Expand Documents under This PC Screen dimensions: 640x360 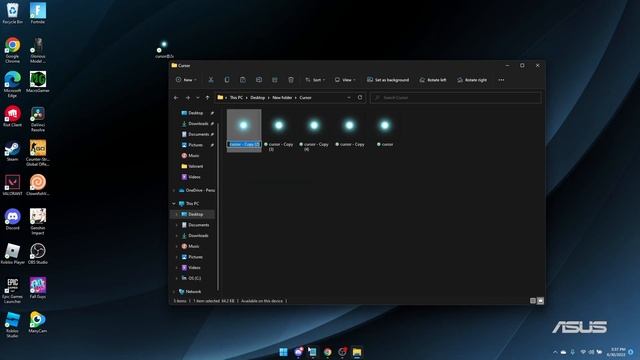pos(177,225)
